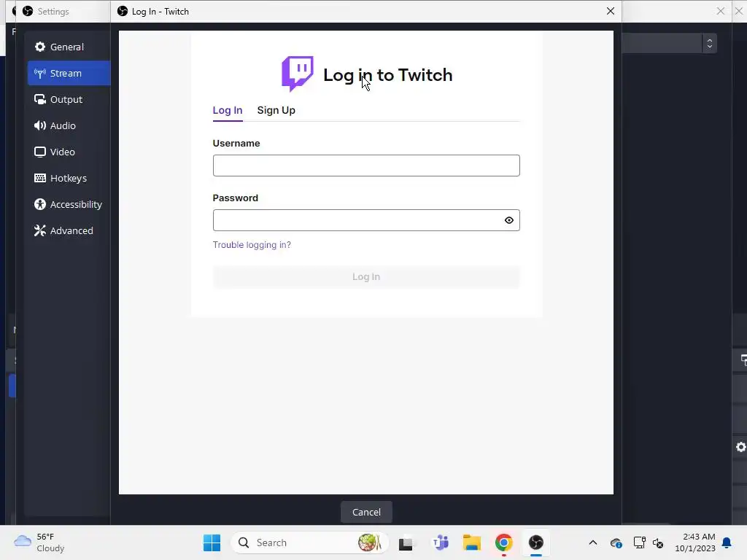Screen dimensions: 747x560
Task: Open Accessibility settings category
Action: click(69, 204)
